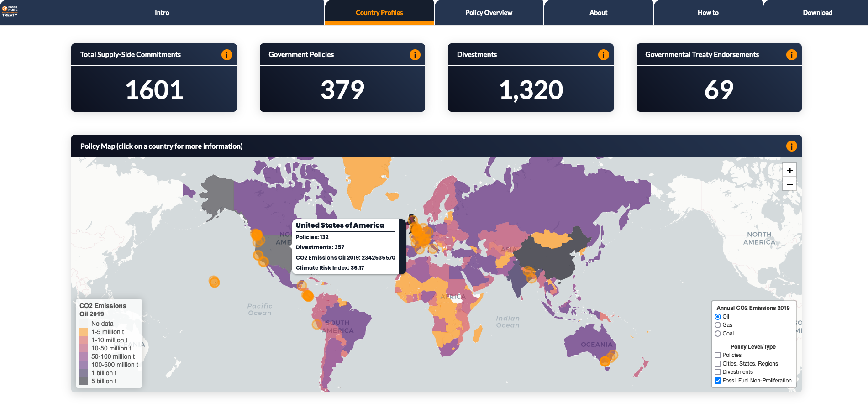Image resolution: width=868 pixels, height=408 pixels.
Task: Enable Cities, States, Regions checkbox
Action: (718, 364)
